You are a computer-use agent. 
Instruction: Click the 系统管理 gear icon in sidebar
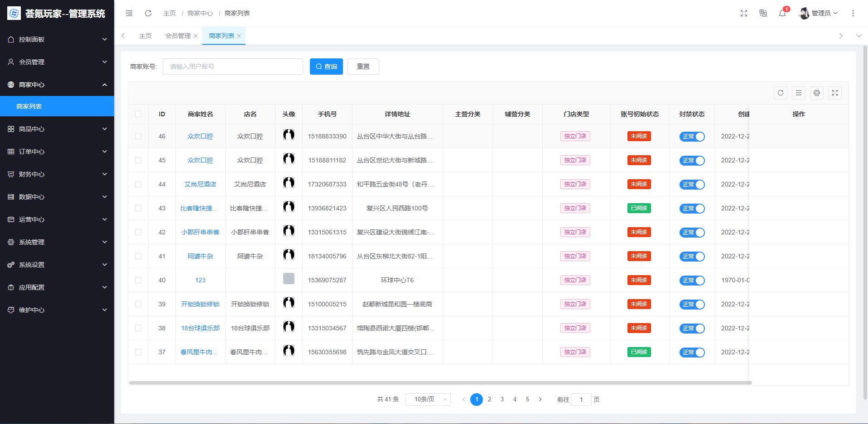(x=11, y=242)
